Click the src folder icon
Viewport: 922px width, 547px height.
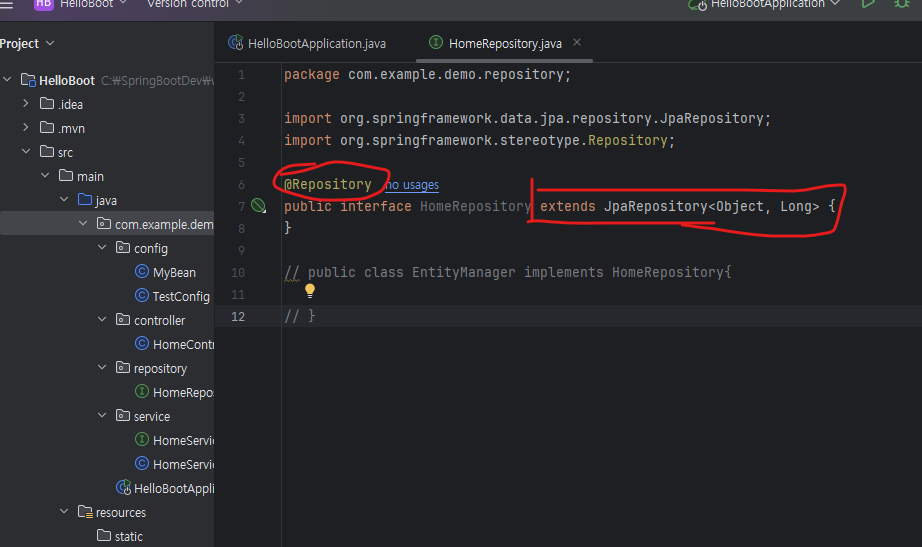point(47,152)
